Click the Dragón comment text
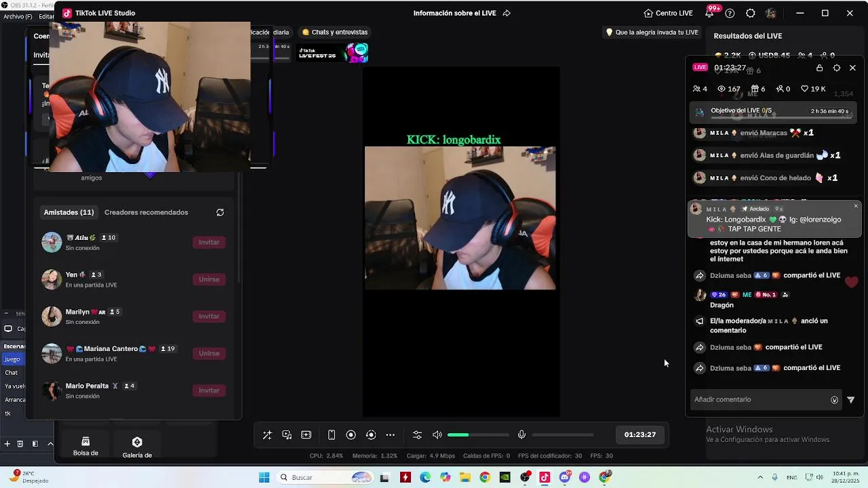The width and height of the screenshot is (868, 488). pos(722,305)
